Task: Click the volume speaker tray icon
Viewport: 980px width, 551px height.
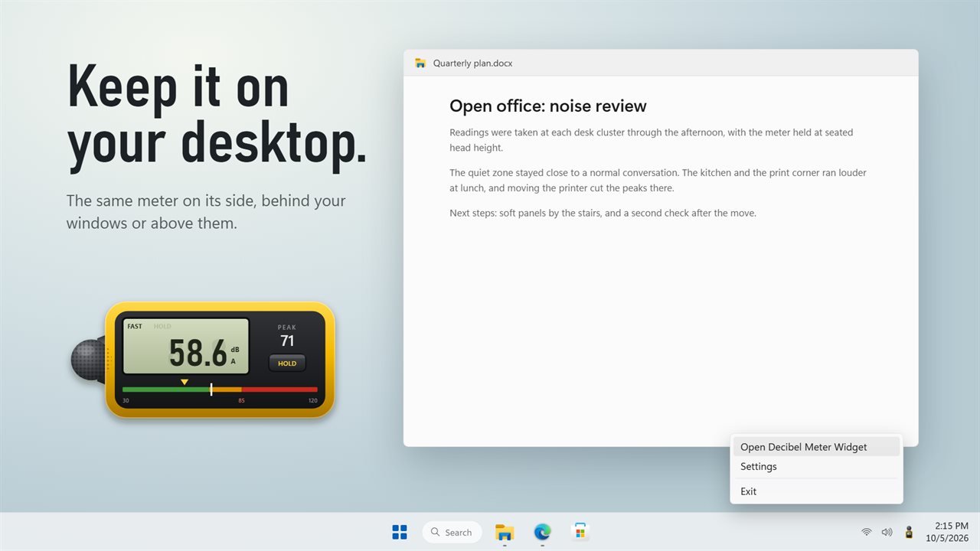Action: click(x=887, y=532)
